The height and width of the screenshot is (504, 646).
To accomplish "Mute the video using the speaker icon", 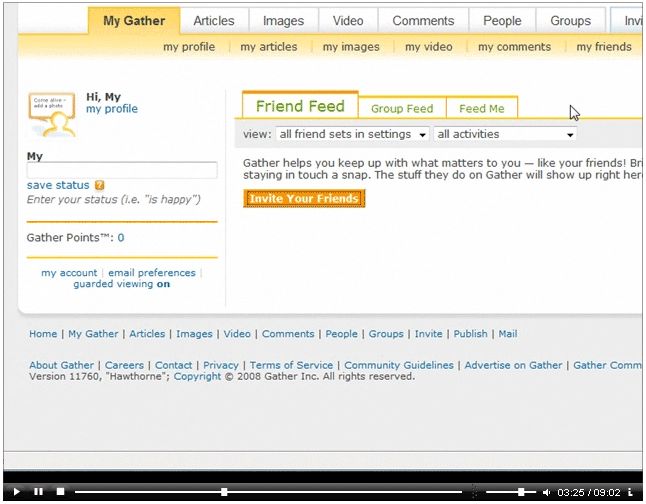I will click(546, 492).
